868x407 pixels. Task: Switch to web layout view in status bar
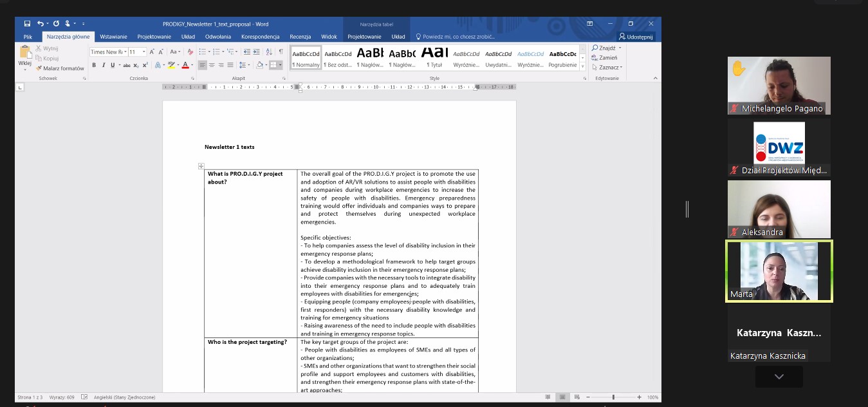tap(576, 397)
